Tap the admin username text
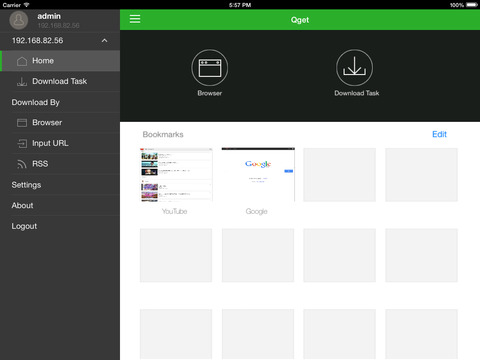The image size is (480, 360). [x=49, y=16]
